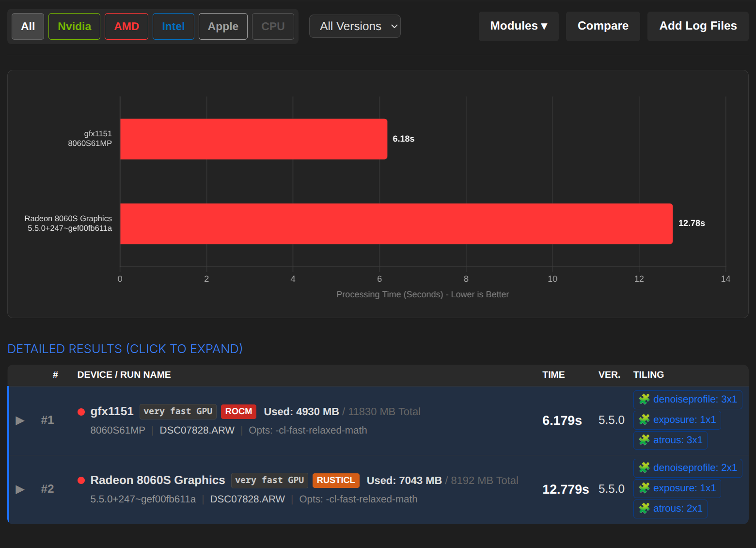The image size is (756, 548).
Task: Toggle the AMD vendor filter
Action: tap(126, 26)
